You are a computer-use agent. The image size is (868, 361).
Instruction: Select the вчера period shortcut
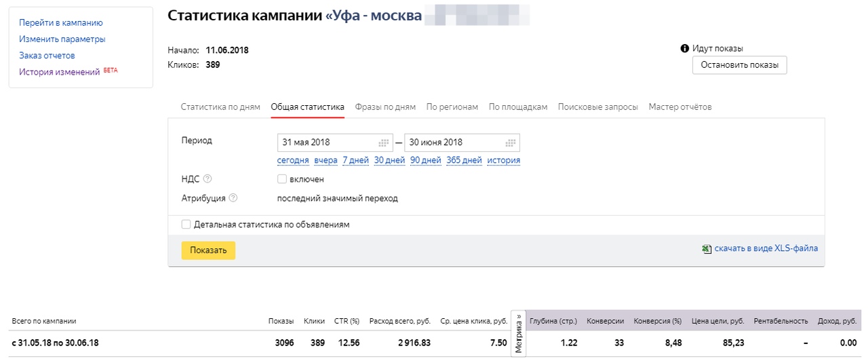coord(325,161)
